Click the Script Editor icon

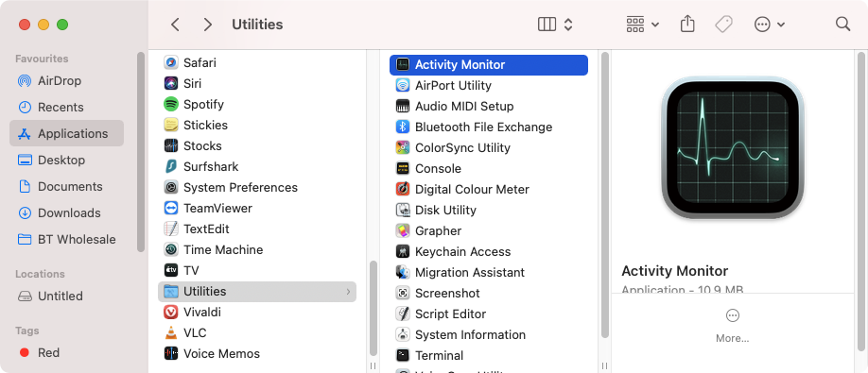pyautogui.click(x=403, y=314)
